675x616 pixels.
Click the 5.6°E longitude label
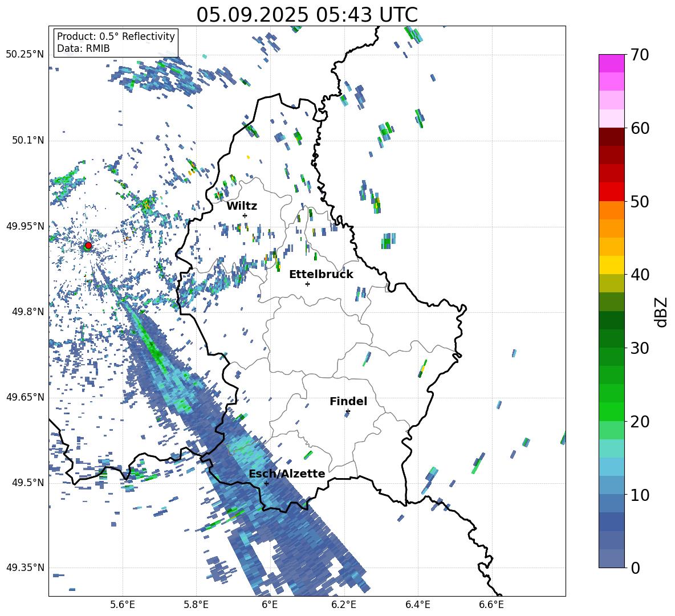[x=123, y=605]
